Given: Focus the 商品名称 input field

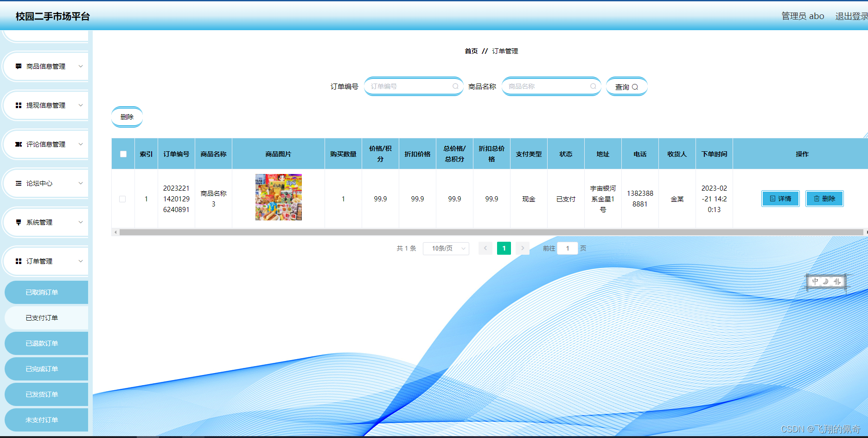Looking at the screenshot, I should [551, 86].
